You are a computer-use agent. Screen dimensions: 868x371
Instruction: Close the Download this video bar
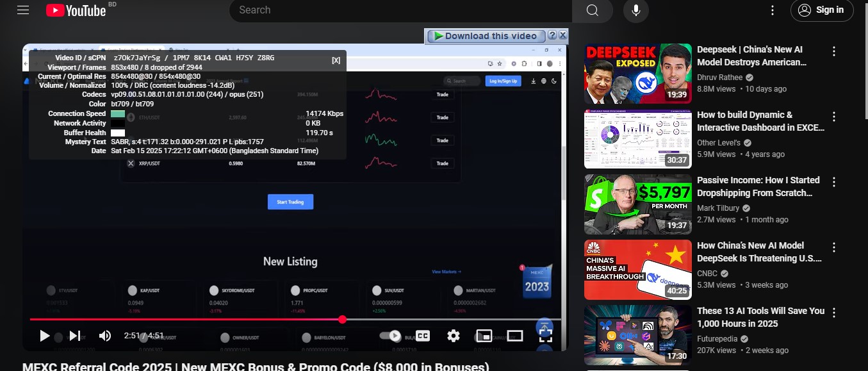point(562,35)
